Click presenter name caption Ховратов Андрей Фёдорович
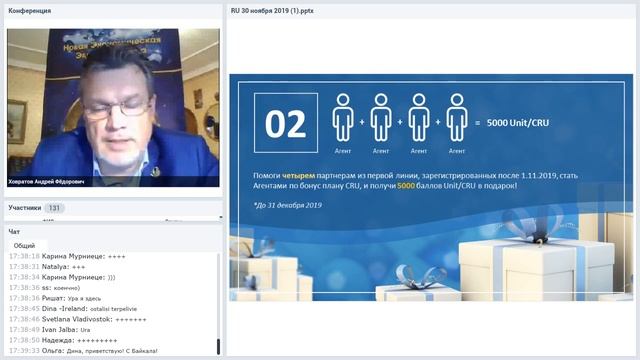Screen dimensions: 640x360 coord(46,182)
